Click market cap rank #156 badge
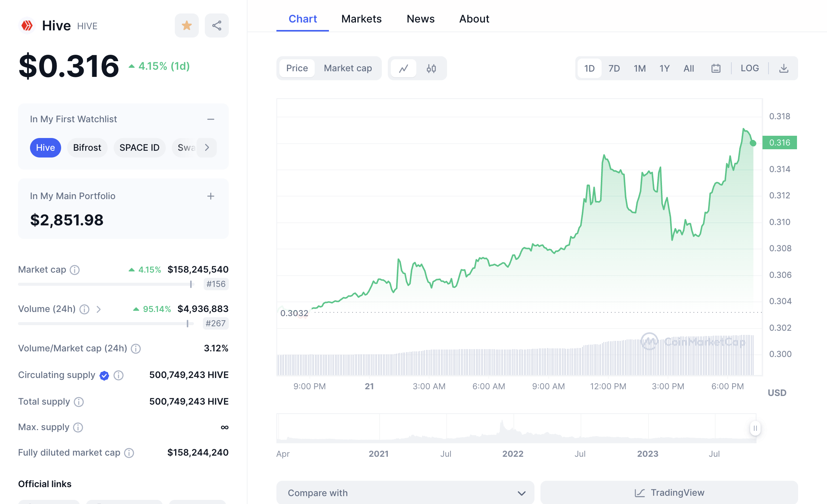 [216, 284]
